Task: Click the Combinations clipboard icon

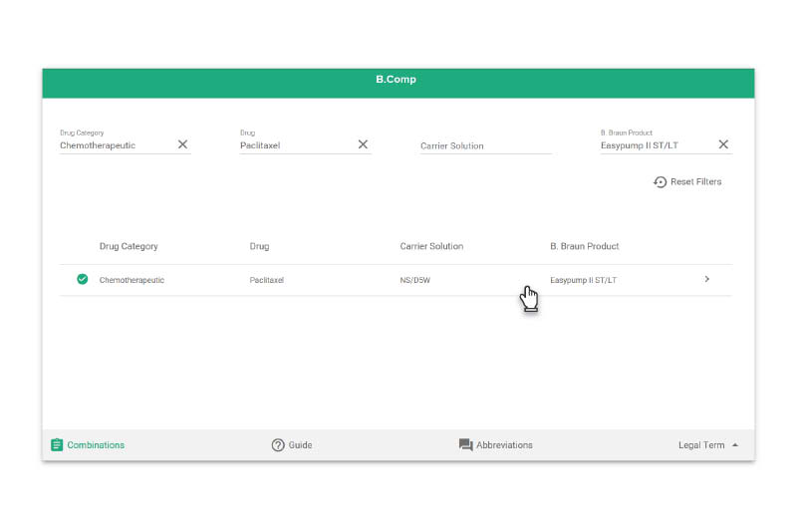Action: coord(57,445)
